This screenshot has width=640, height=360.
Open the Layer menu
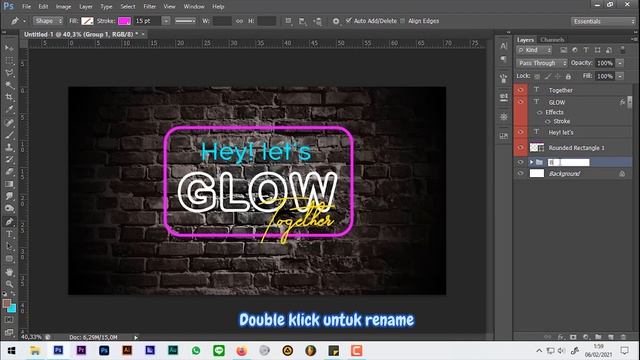pos(86,7)
